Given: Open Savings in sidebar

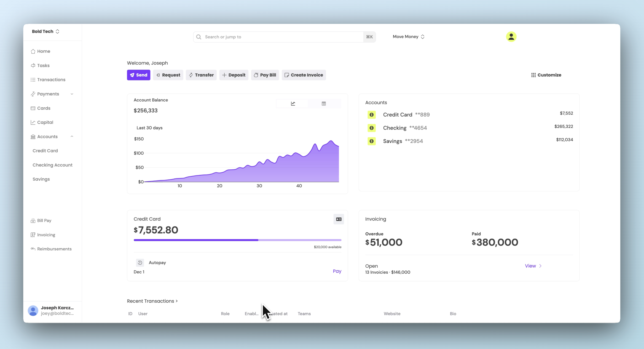Looking at the screenshot, I should click(41, 179).
